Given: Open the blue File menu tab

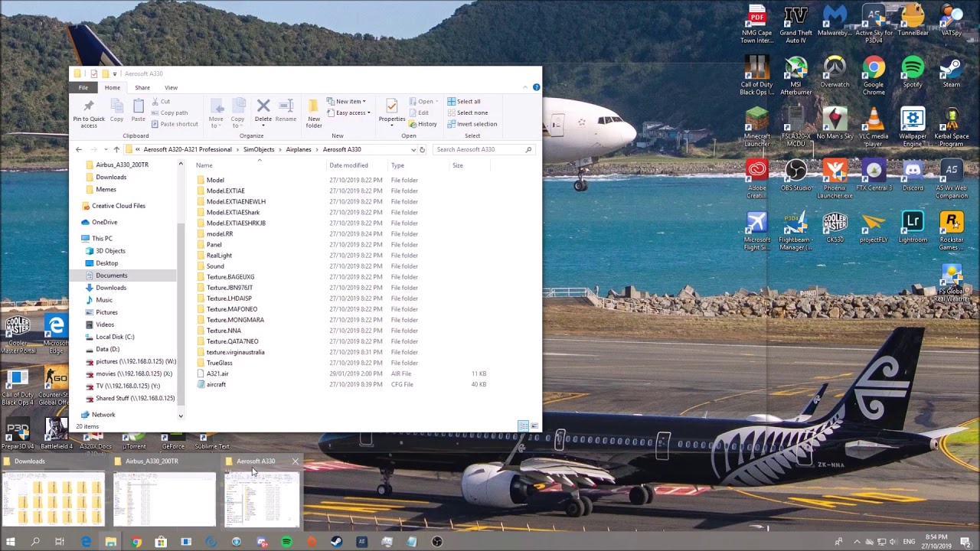Looking at the screenshot, I should (x=83, y=87).
